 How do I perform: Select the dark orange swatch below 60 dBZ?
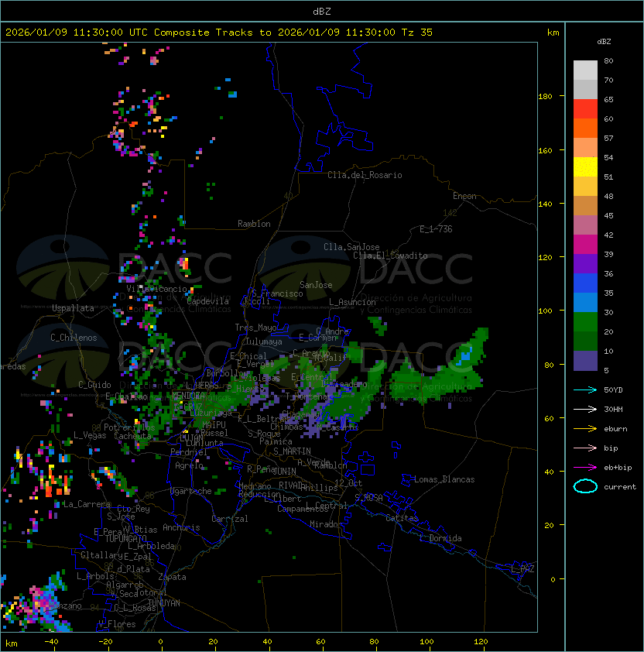point(585,128)
